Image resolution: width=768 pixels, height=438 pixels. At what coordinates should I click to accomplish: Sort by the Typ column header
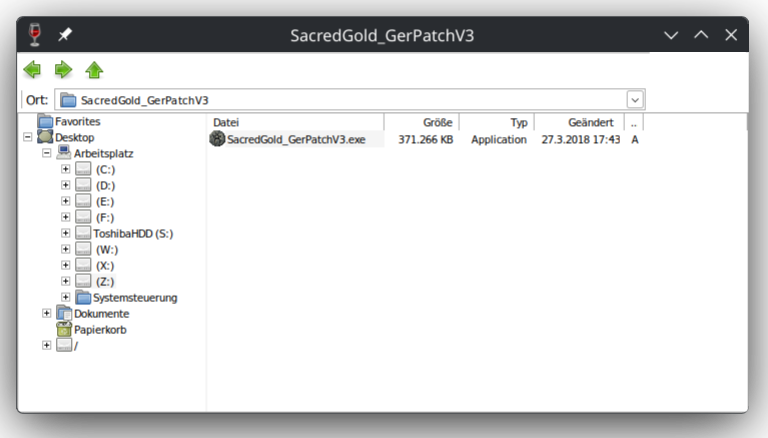click(497, 122)
